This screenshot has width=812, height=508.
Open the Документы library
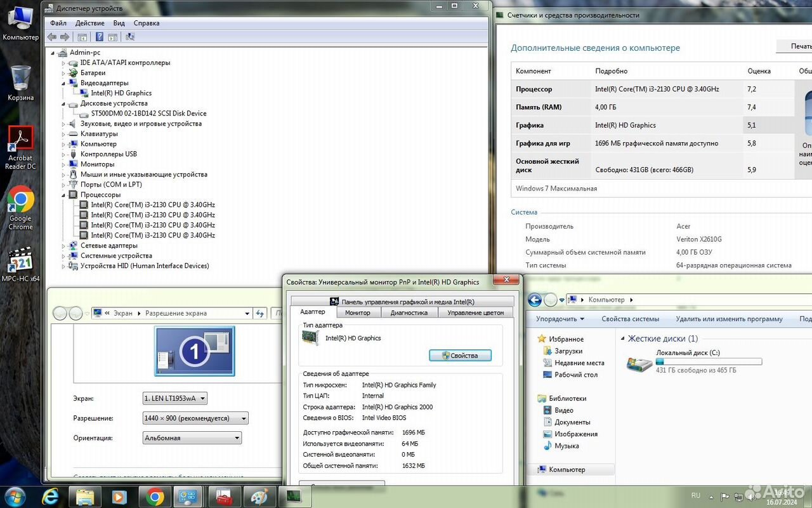coord(567,422)
